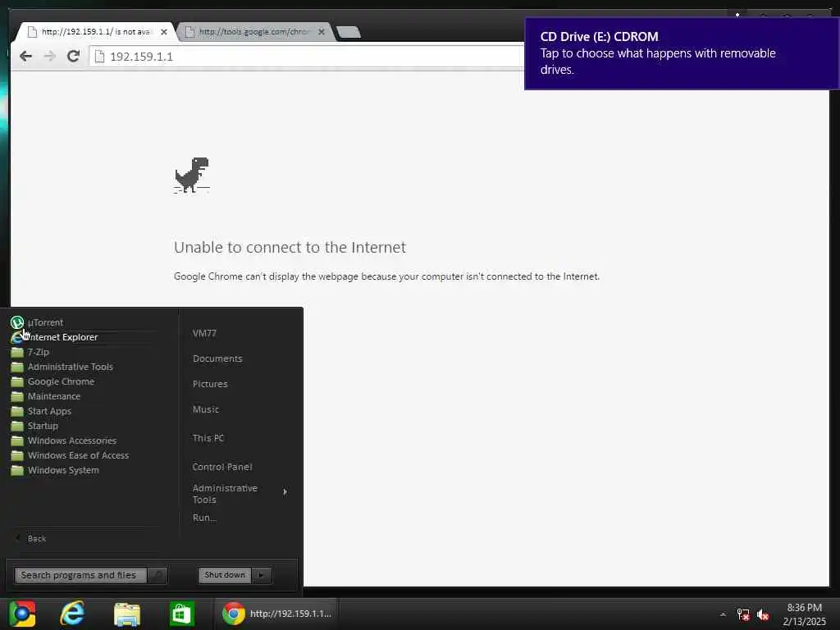This screenshot has width=840, height=630.
Task: Expand the Windows Accessories folder
Action: (64, 441)
